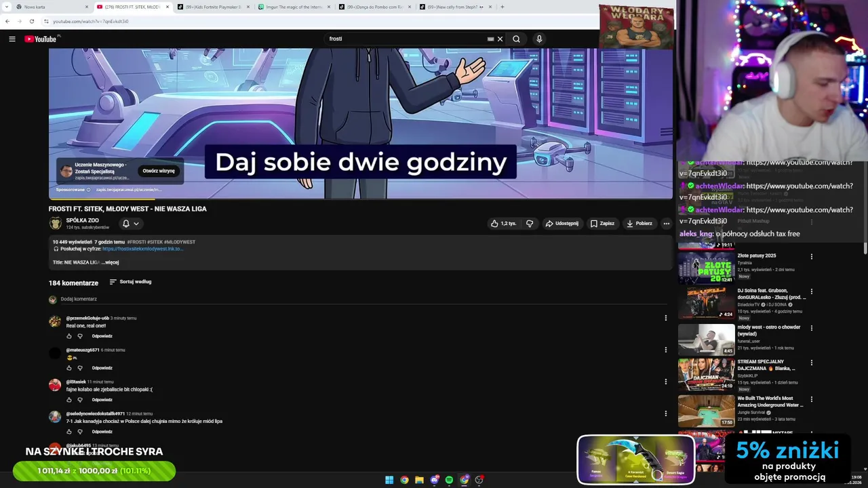Clear the search text with the X icon
Image resolution: width=868 pixels, height=488 pixels.
click(500, 39)
